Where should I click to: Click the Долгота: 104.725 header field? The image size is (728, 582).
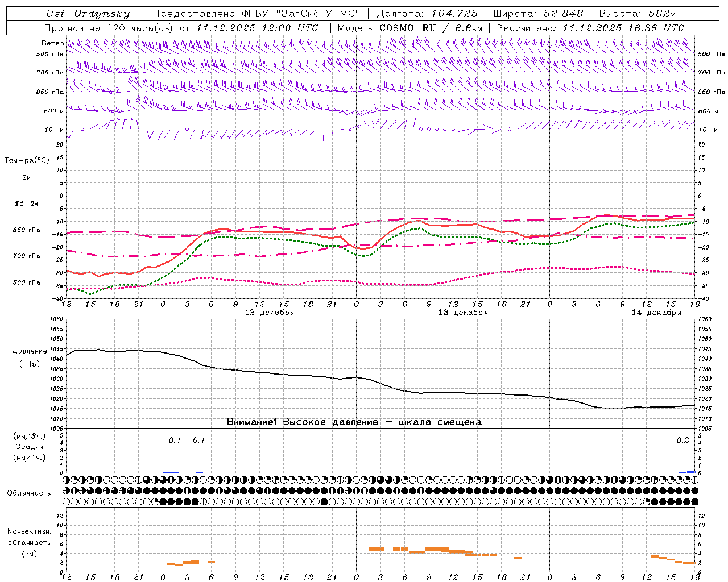point(427,14)
